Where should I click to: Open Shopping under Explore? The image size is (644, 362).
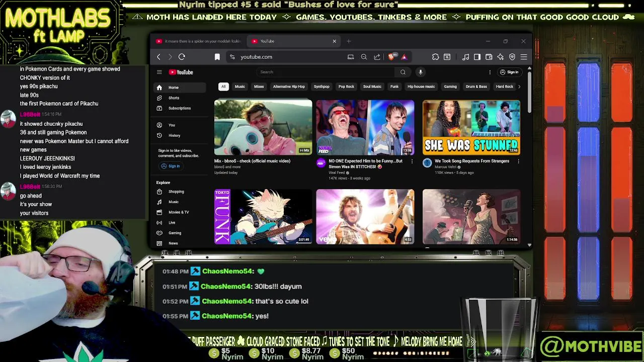(x=180, y=192)
